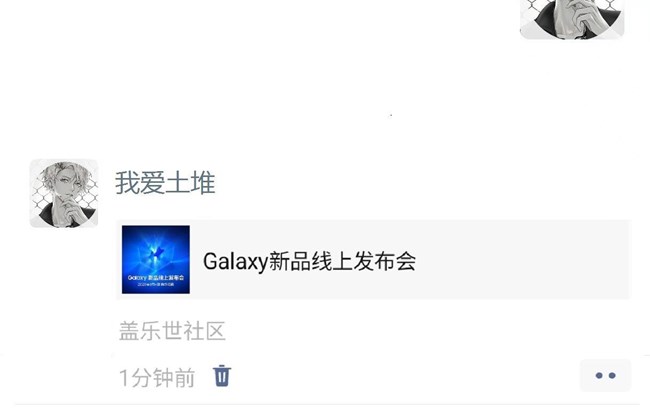
Task: Tap the left dot of the two-dot button
Action: (599, 376)
